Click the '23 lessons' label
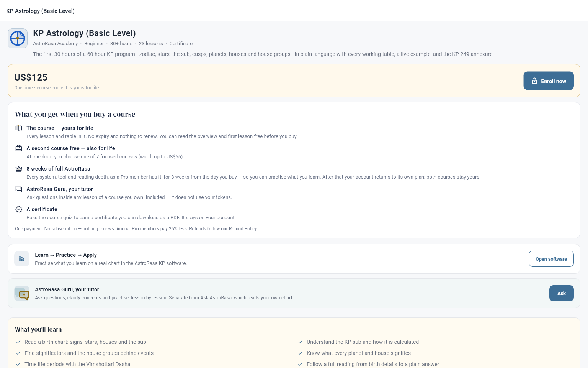 tap(151, 44)
